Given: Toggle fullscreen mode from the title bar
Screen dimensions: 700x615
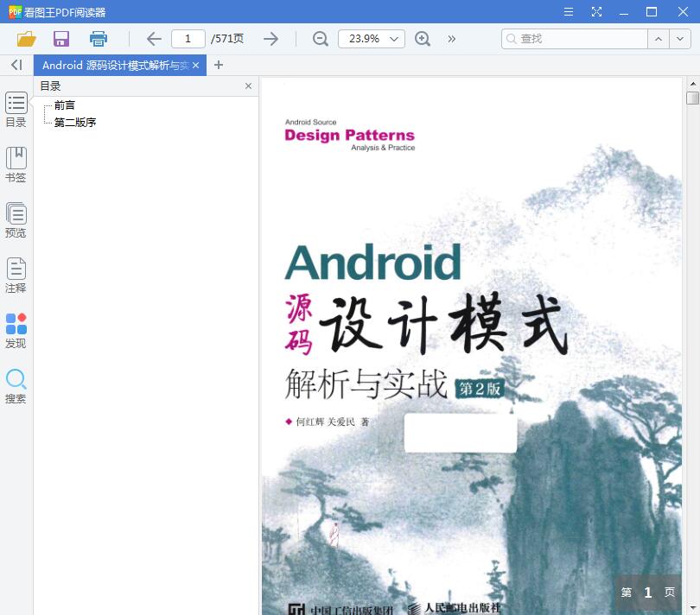Looking at the screenshot, I should [x=596, y=12].
